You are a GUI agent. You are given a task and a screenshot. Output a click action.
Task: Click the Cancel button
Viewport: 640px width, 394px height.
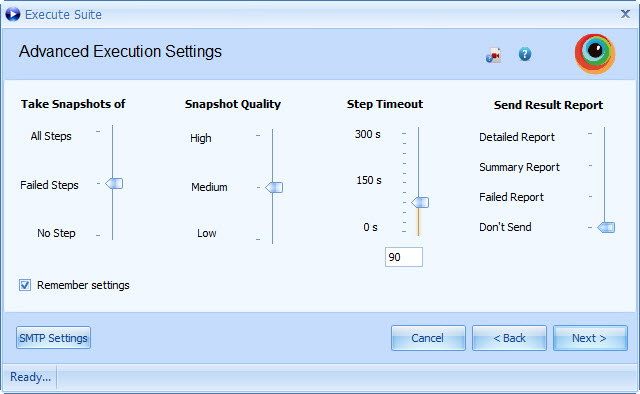pyautogui.click(x=428, y=338)
